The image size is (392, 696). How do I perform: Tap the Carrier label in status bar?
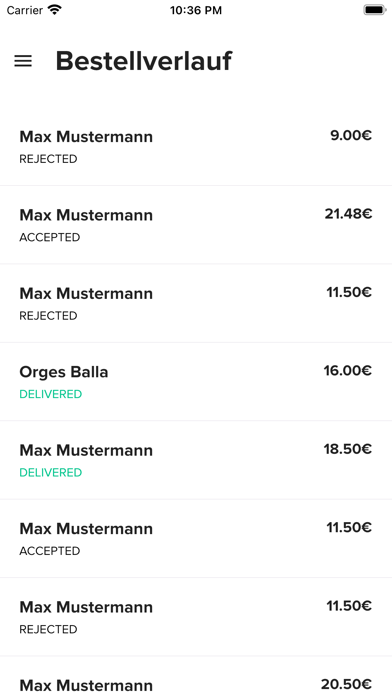click(25, 10)
